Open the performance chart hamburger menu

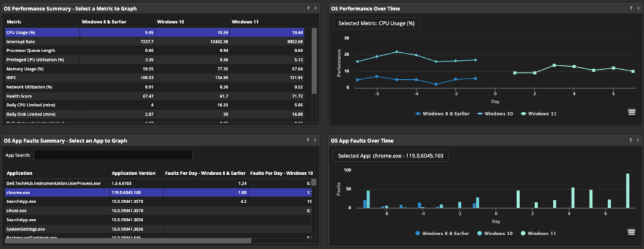pos(631,112)
